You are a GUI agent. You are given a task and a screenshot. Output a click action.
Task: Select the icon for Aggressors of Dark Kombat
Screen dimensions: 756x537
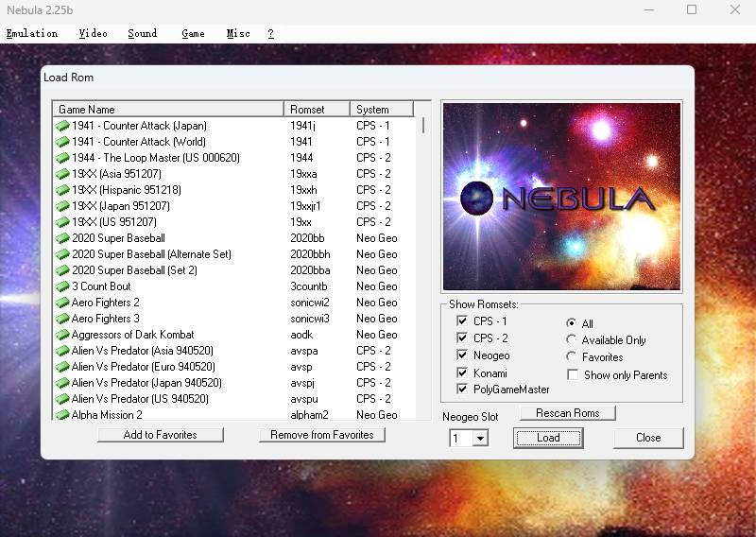pos(62,335)
